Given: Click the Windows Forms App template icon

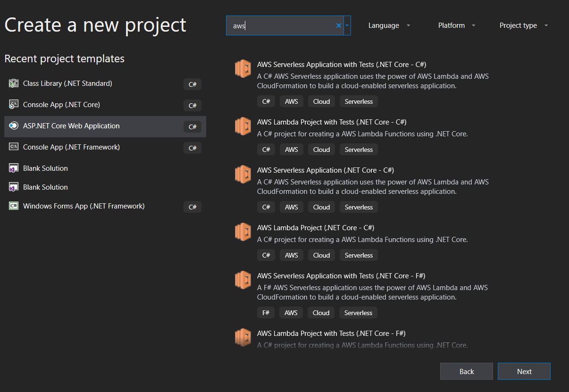Looking at the screenshot, I should pyautogui.click(x=14, y=206).
